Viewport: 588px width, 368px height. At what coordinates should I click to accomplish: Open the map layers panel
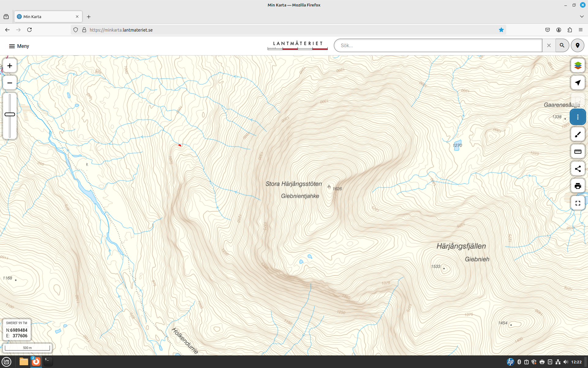tap(578, 65)
